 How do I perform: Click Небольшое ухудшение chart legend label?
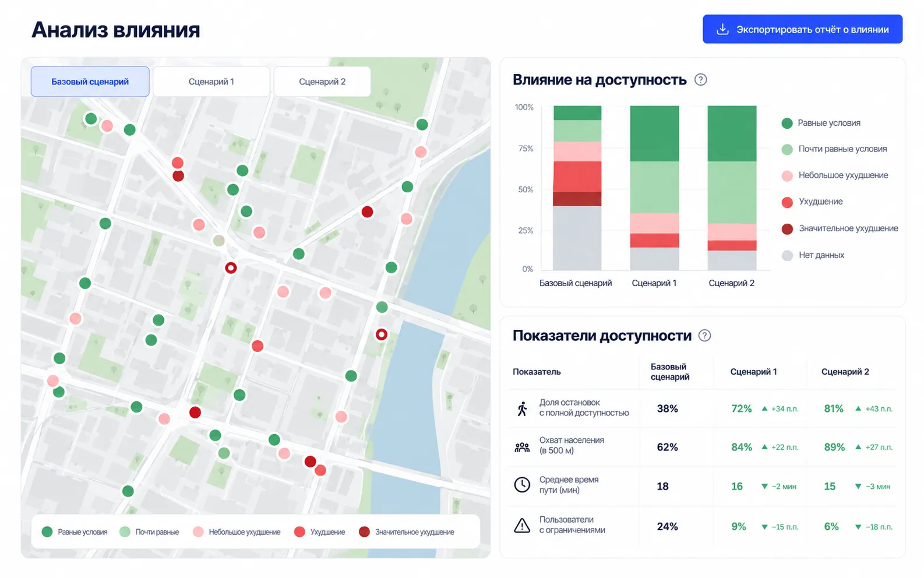(x=843, y=175)
